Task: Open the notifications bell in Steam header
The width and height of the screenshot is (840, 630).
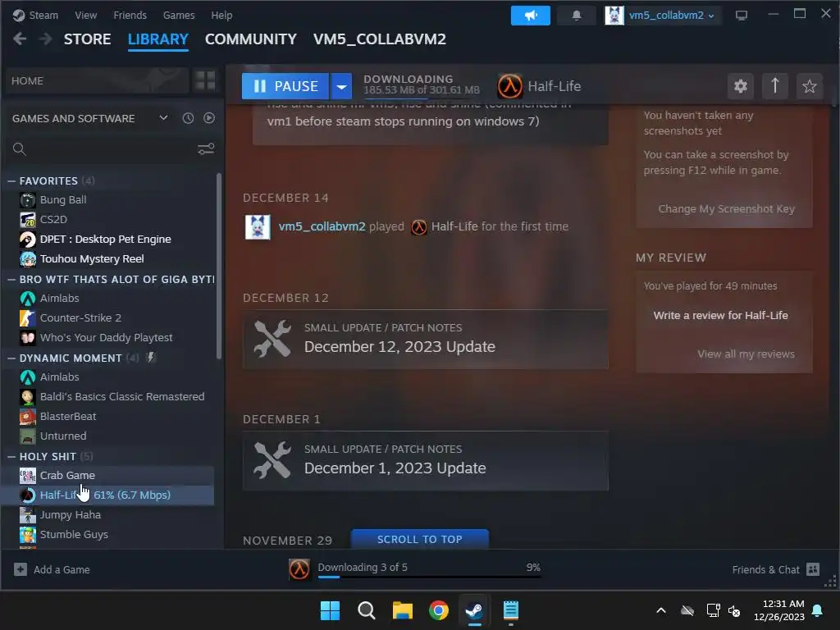Action: [577, 16]
